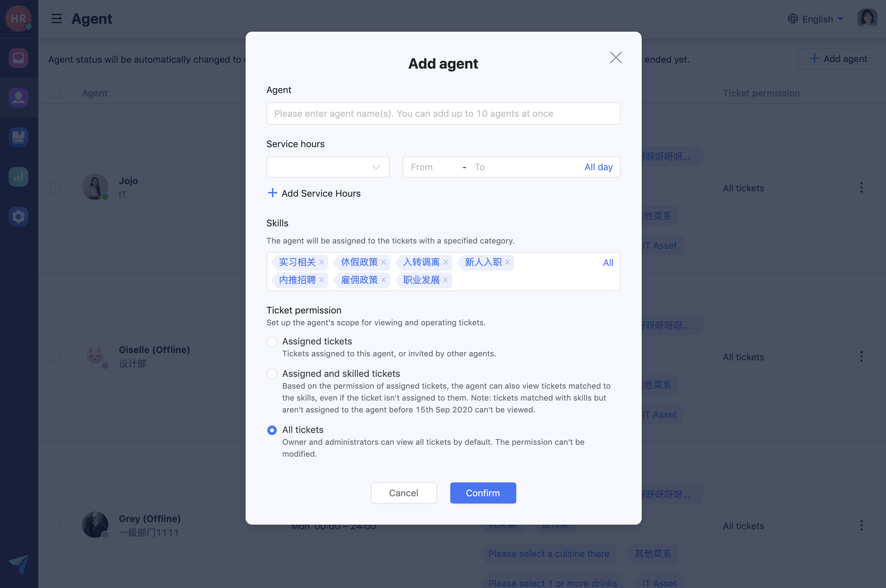
Task: Select the Assigned tickets radio option
Action: [x=272, y=342]
